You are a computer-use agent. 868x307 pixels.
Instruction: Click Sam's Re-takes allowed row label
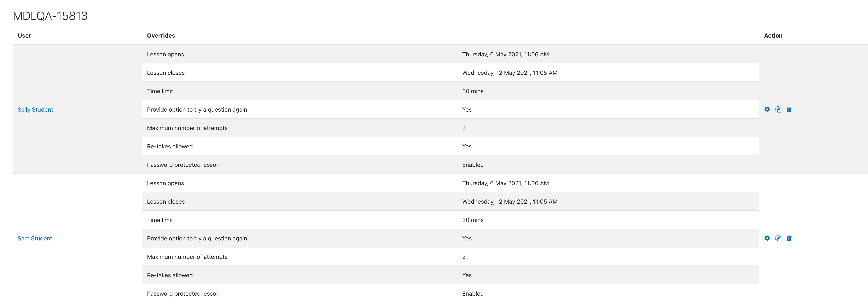pyautogui.click(x=170, y=275)
